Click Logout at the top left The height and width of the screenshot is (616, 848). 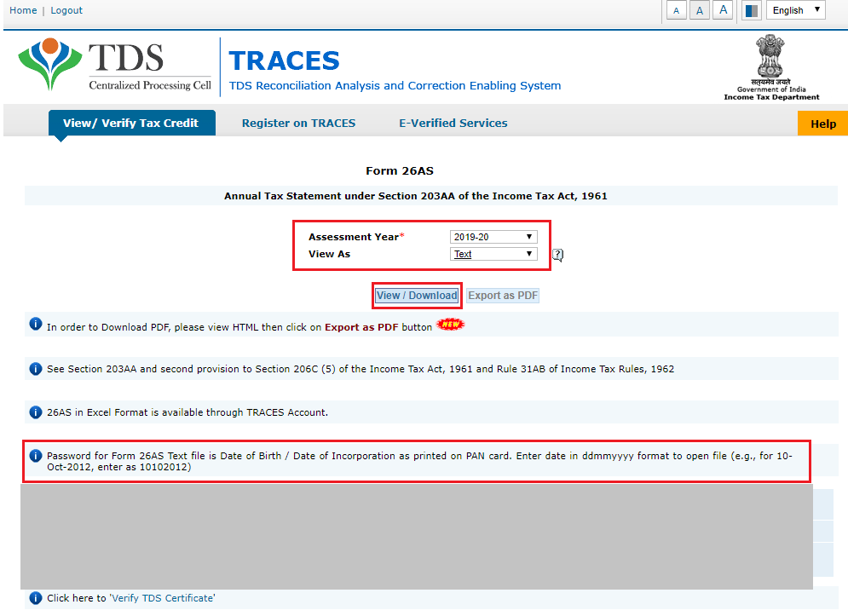point(66,10)
